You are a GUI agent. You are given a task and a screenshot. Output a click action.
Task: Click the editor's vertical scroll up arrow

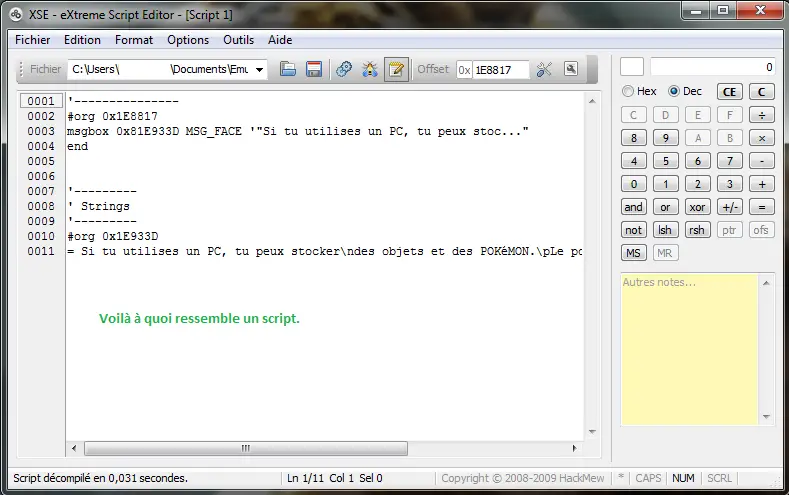tap(592, 101)
